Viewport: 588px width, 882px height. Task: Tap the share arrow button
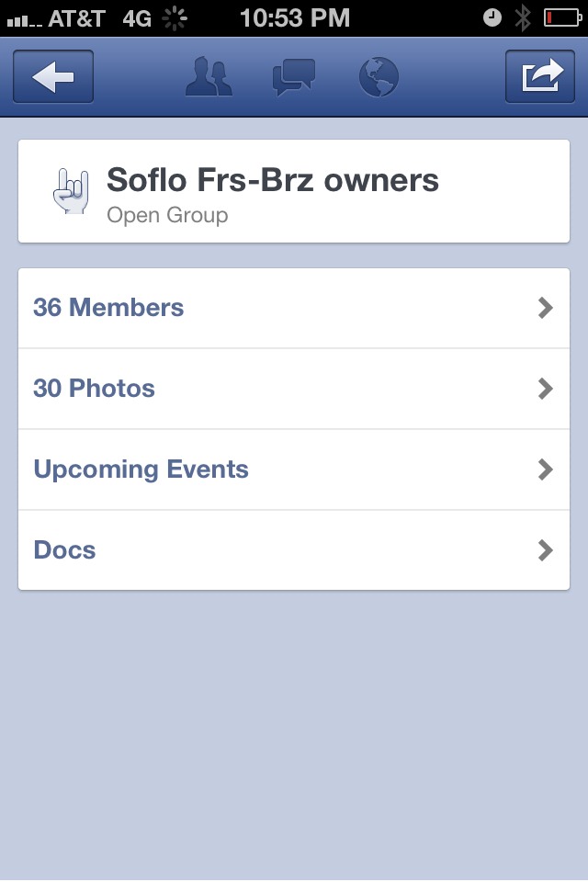540,76
